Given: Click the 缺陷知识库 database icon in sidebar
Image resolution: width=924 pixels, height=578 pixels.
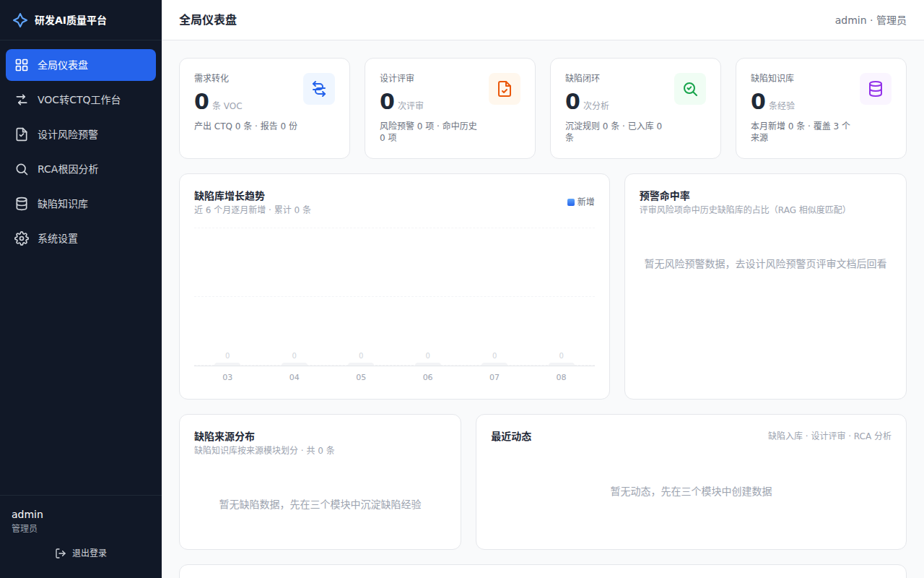Looking at the screenshot, I should click(x=22, y=204).
